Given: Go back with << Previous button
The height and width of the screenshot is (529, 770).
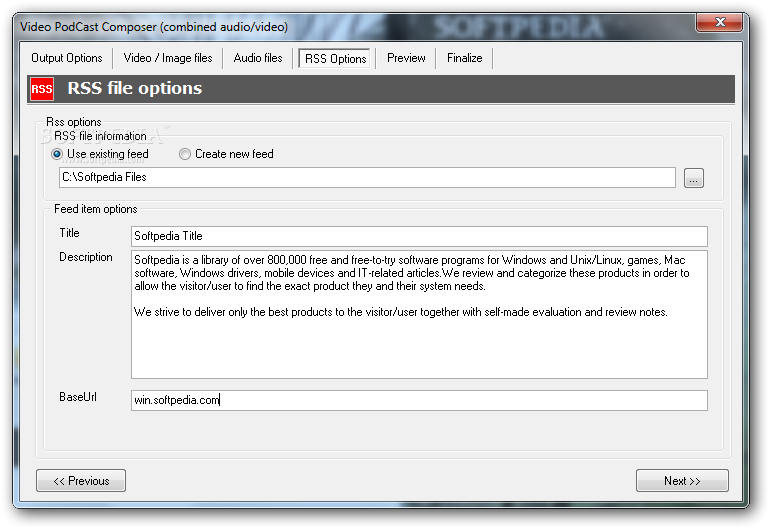Looking at the screenshot, I should (x=81, y=480).
